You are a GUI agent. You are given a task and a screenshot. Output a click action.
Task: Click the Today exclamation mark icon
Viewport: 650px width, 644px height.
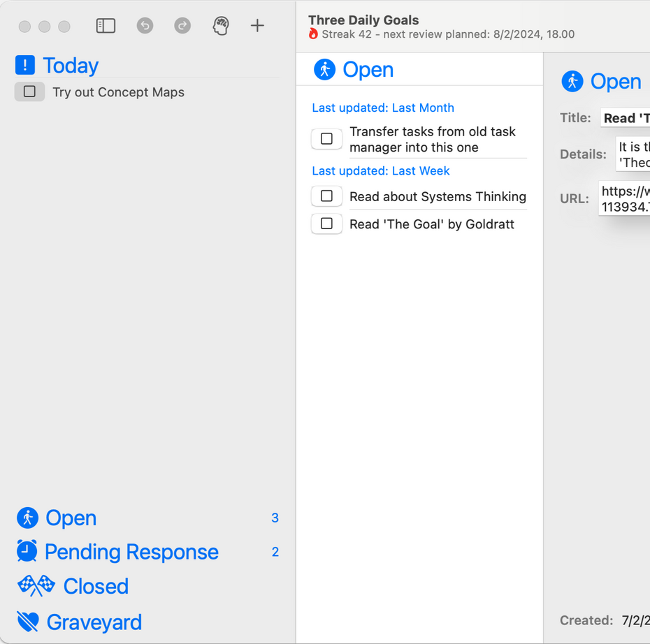click(25, 65)
